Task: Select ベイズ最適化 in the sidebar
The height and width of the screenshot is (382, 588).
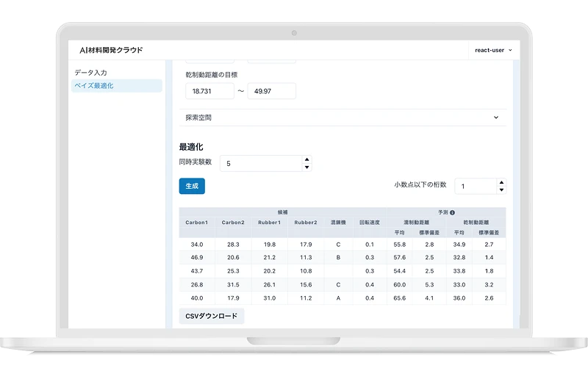Action: click(93, 86)
